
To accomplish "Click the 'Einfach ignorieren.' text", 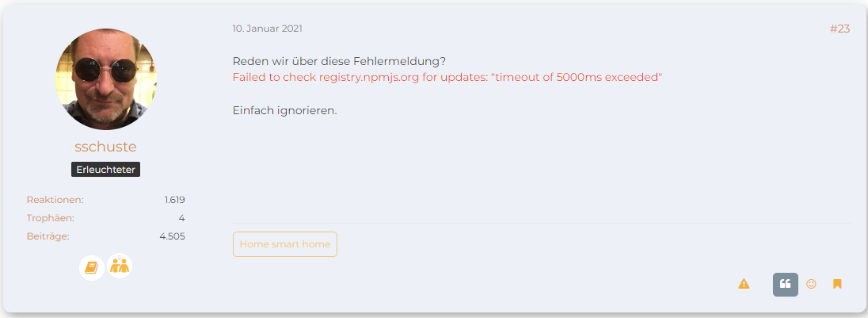I will coord(284,110).
